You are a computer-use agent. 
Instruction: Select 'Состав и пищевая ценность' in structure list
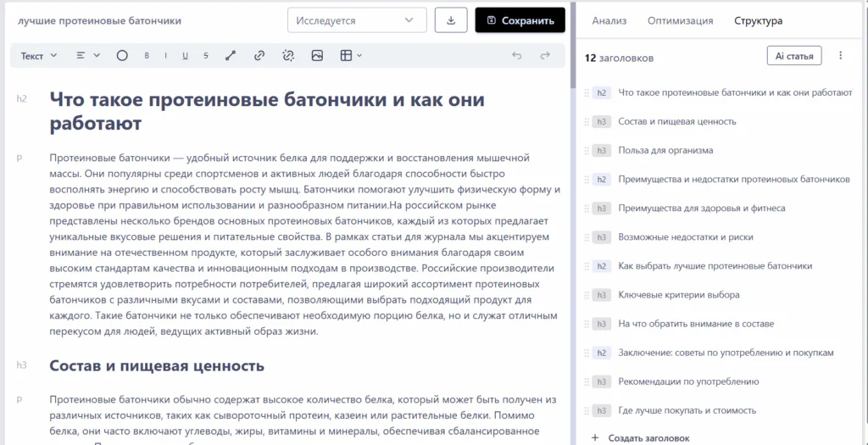click(x=677, y=121)
